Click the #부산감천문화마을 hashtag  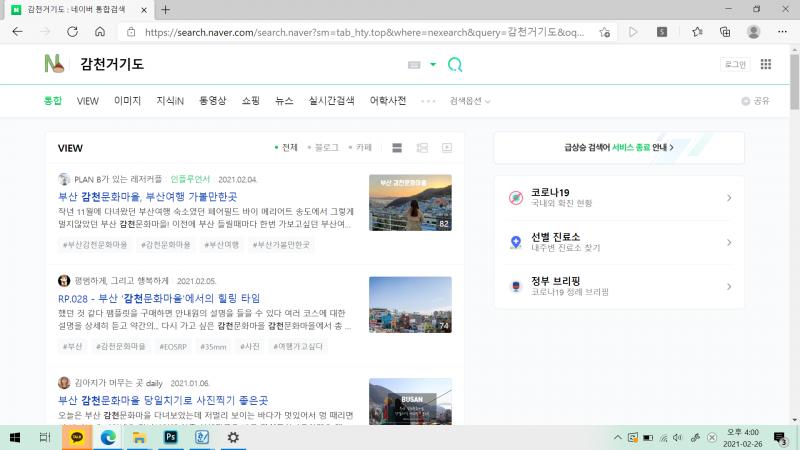click(95, 244)
